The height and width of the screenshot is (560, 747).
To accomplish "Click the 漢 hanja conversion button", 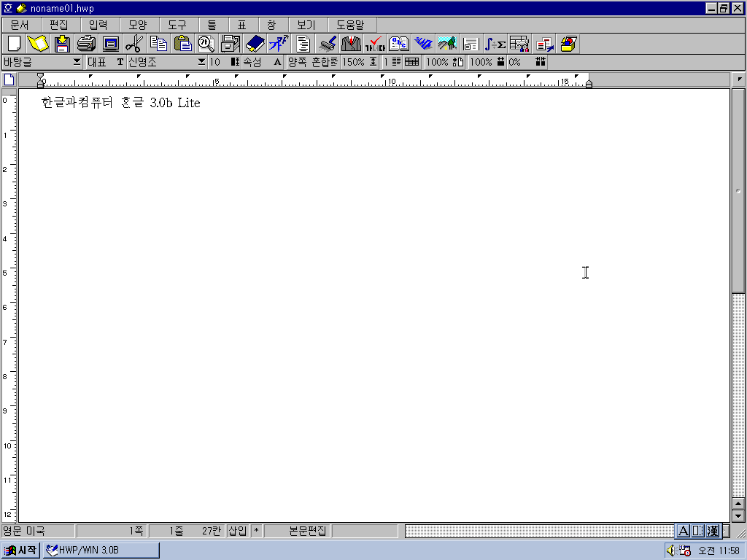I will point(713,531).
